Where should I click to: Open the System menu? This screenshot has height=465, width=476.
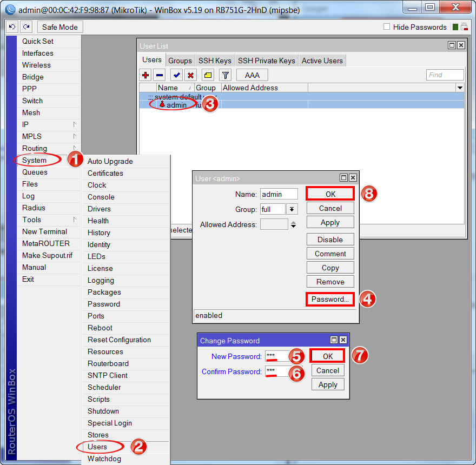coord(34,160)
